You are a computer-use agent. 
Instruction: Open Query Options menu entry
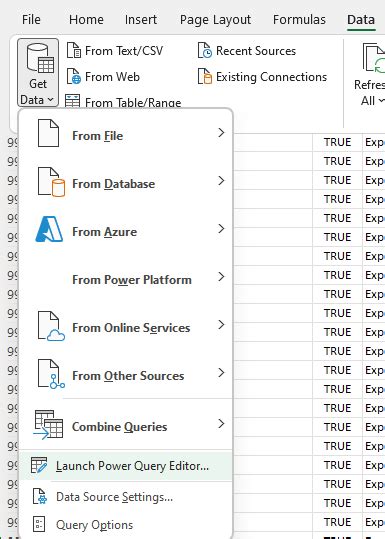[126, 525]
